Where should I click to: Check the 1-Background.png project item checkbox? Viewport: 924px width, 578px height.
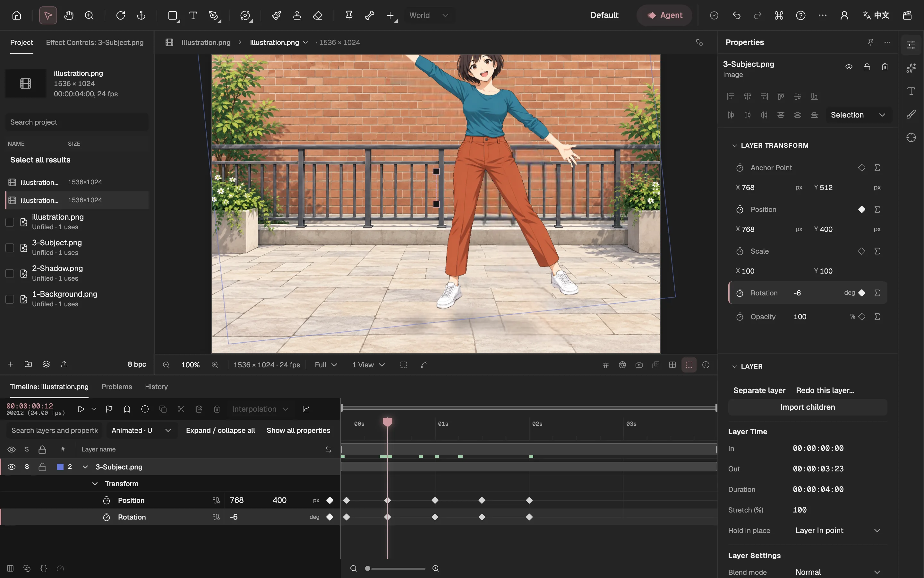coord(10,299)
